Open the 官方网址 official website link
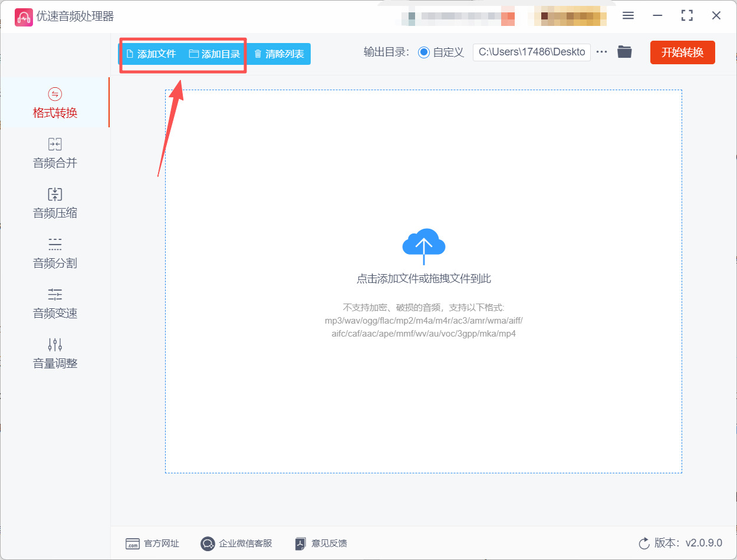Image resolution: width=737 pixels, height=560 pixels. [x=152, y=543]
